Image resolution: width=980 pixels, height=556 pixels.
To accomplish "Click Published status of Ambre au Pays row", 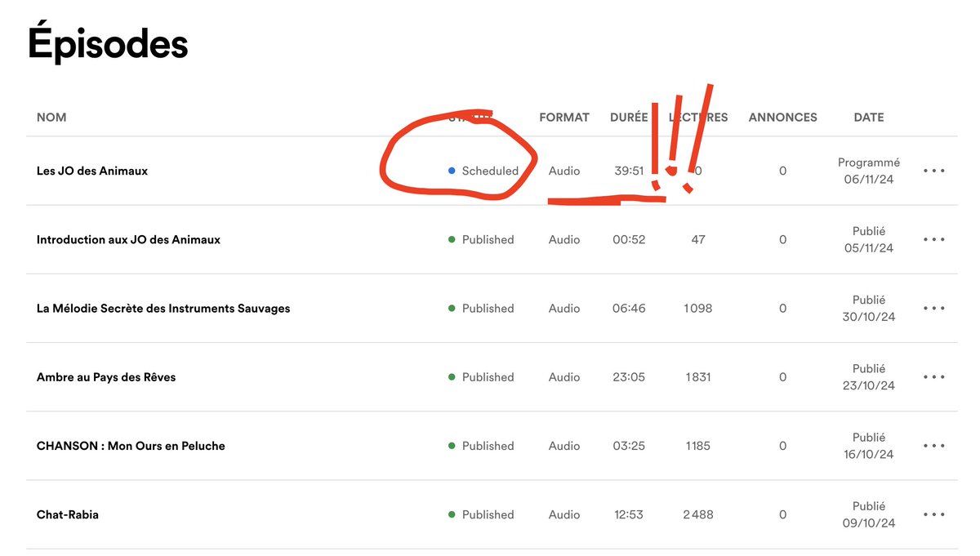I will (x=488, y=377).
